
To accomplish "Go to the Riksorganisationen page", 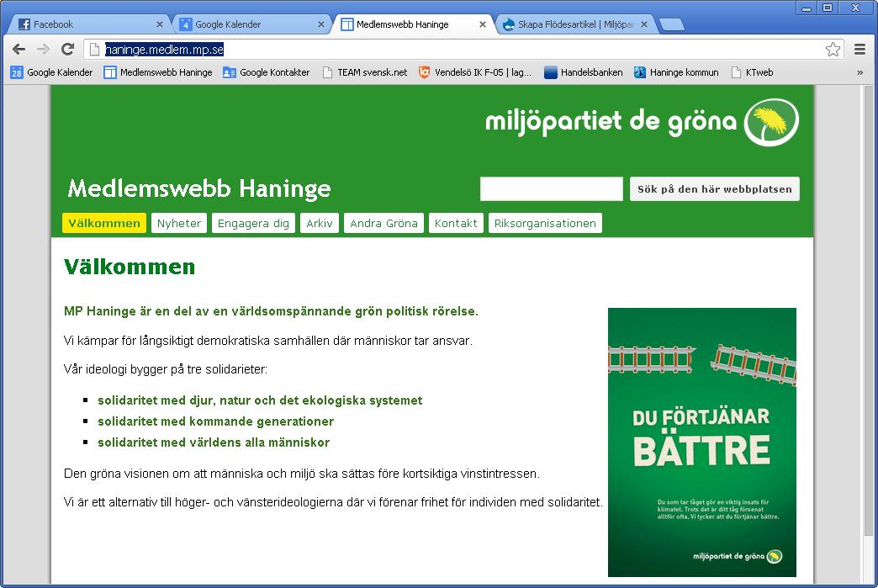I will point(545,223).
